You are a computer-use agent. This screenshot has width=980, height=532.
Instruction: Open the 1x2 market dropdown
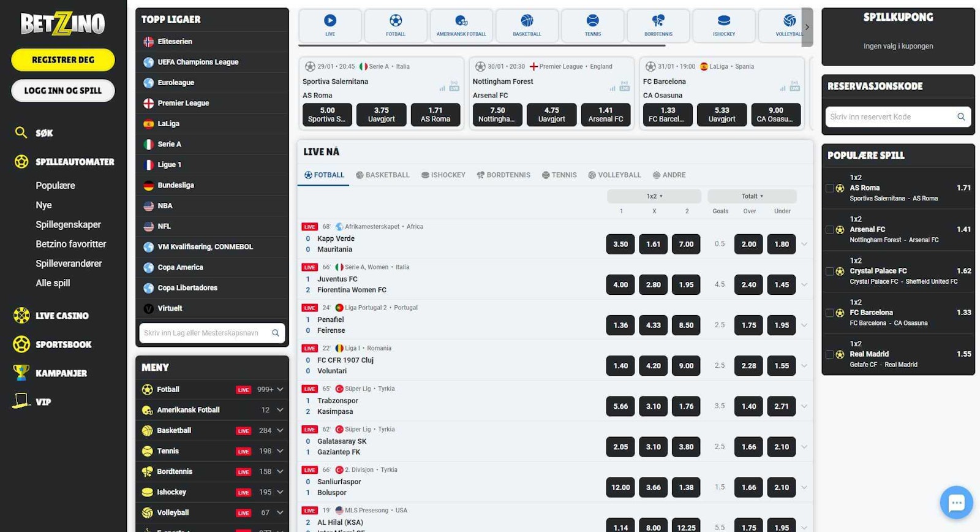tap(654, 196)
